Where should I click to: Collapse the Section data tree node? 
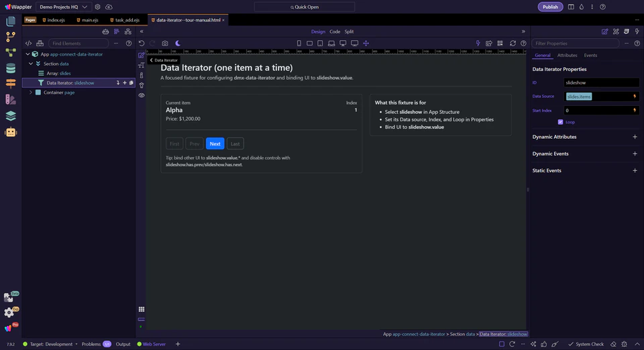31,64
